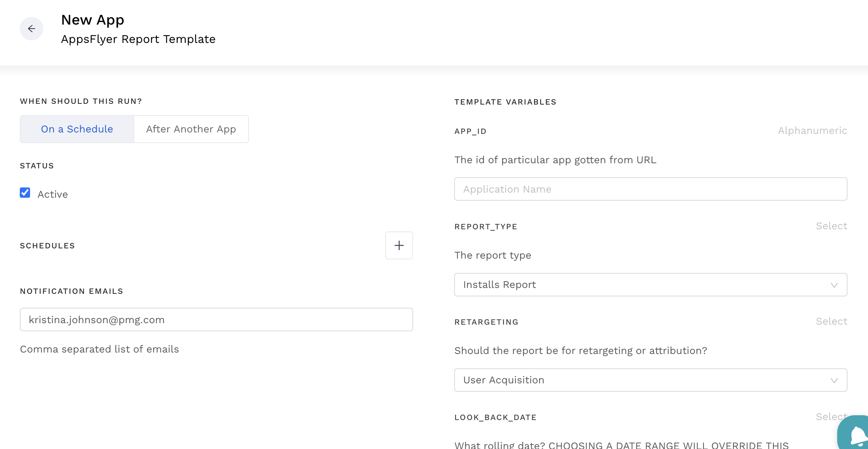Viewport: 868px width, 449px height.
Task: Select the On a Schedule tab
Action: [77, 129]
